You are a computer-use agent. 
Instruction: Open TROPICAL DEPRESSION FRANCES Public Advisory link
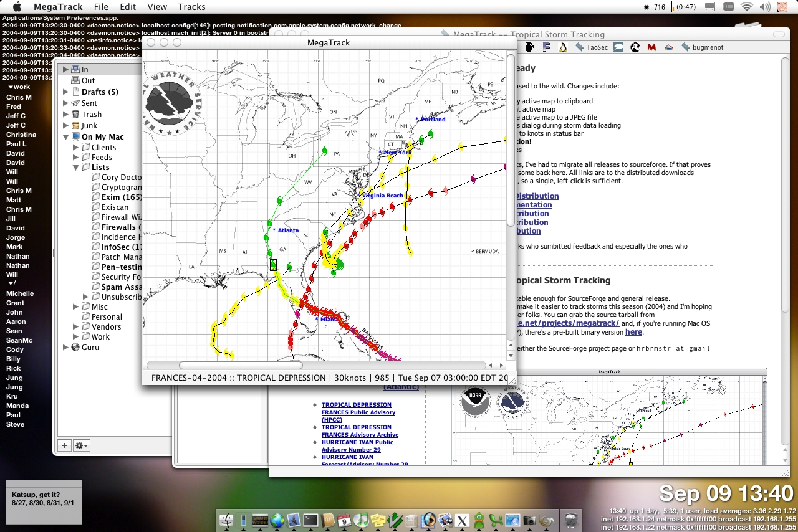coord(358,412)
